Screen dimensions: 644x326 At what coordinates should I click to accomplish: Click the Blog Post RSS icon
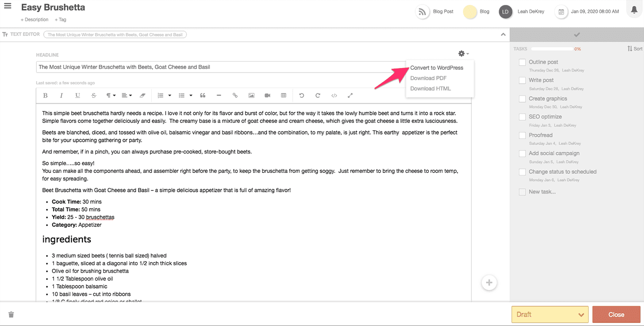[422, 12]
